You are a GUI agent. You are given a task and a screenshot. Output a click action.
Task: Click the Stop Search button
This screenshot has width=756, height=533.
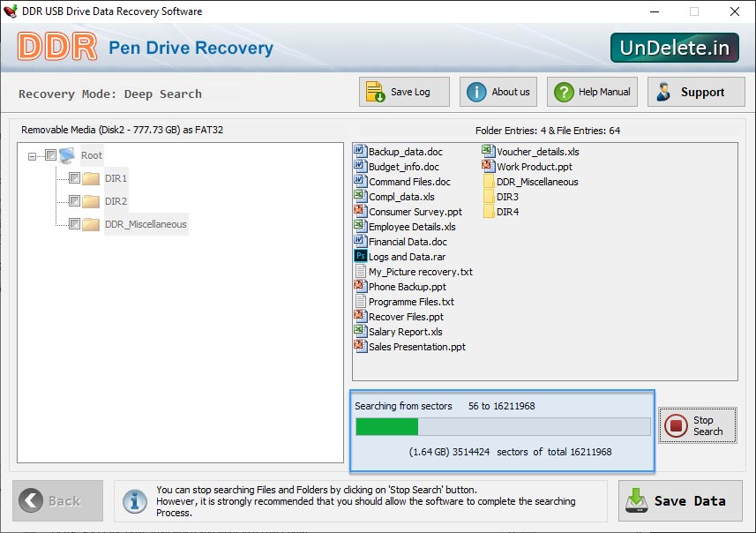pyautogui.click(x=697, y=425)
